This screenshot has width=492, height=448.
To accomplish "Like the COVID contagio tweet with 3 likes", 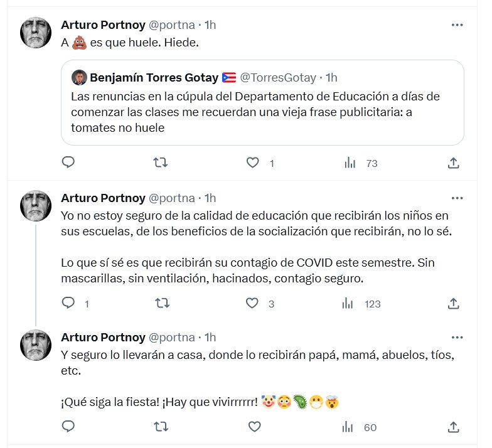I will (252, 304).
